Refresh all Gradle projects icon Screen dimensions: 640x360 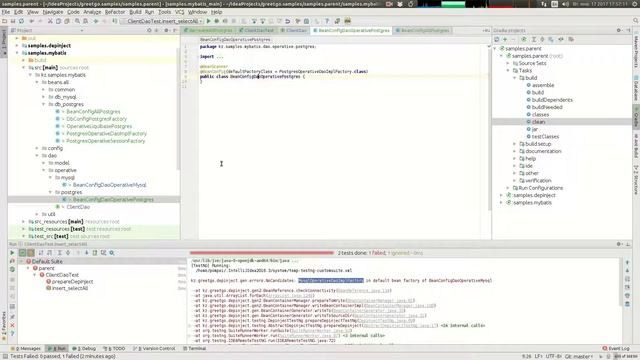[497, 39]
